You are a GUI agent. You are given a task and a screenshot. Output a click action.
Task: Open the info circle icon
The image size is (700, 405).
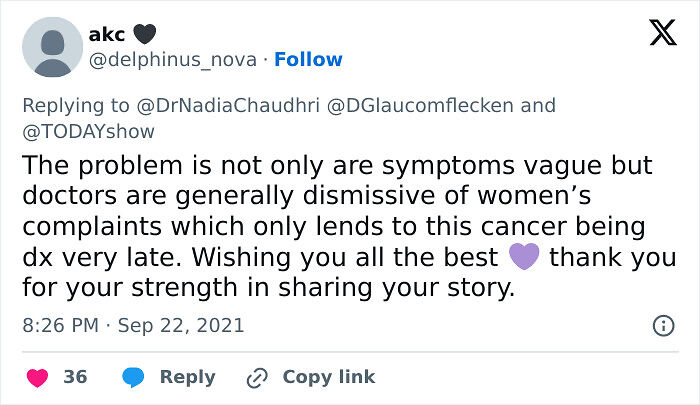click(662, 325)
